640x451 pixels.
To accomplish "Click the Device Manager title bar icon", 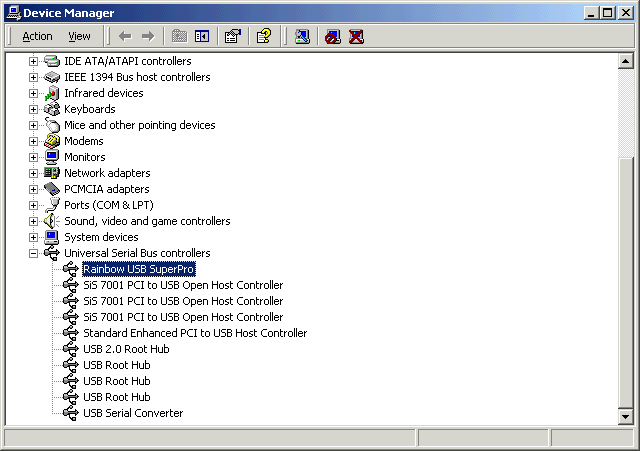I will click(14, 13).
